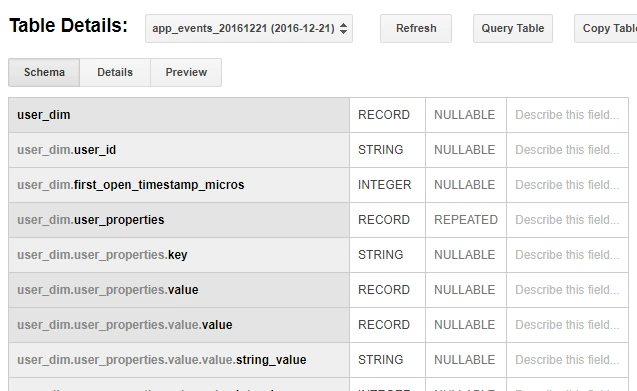
Task: Add description to user_dim.user_properties.value row
Action: click(567, 290)
